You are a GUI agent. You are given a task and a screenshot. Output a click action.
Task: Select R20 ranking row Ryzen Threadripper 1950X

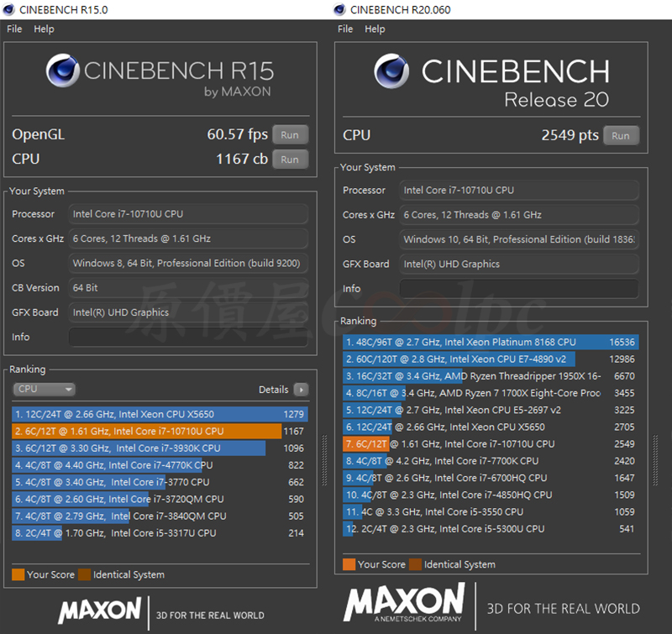pos(491,376)
